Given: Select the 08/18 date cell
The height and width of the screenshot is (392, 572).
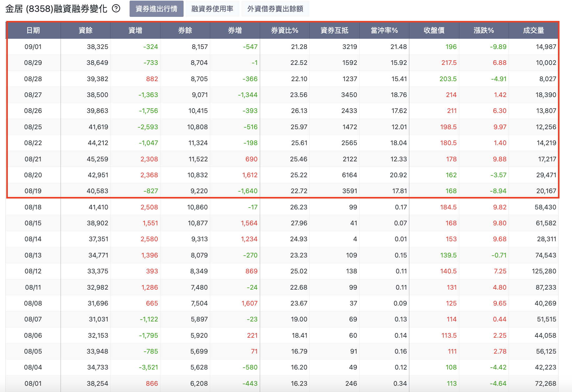Looking at the screenshot, I should point(33,207).
